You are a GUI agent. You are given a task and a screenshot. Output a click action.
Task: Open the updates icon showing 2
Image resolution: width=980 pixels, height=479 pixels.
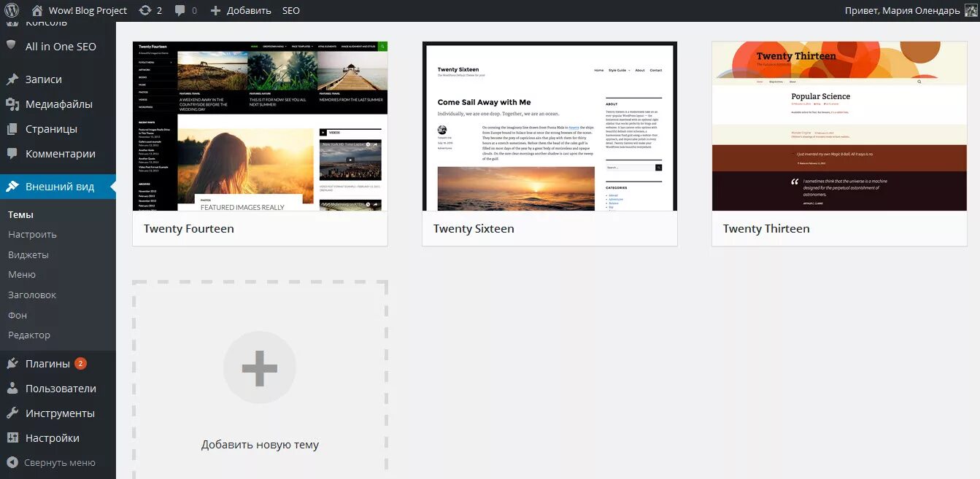(145, 10)
